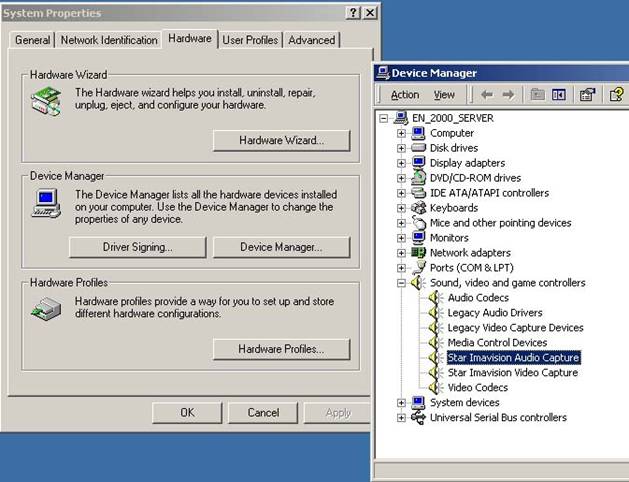Switch to the User Profiles tab
Image resolution: width=629 pixels, height=482 pixels.
coord(250,40)
